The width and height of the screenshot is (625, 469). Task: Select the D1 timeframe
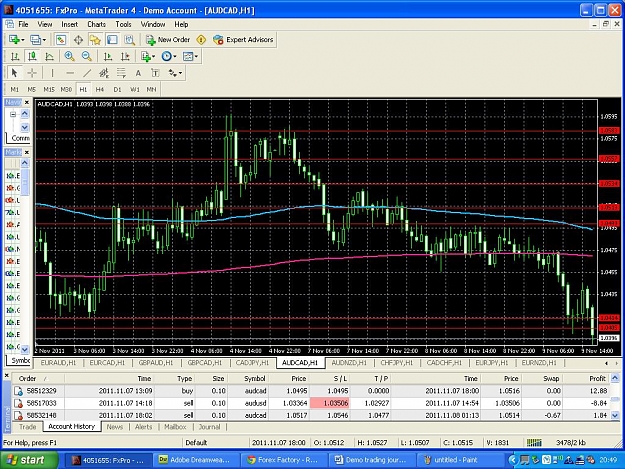tap(117, 89)
